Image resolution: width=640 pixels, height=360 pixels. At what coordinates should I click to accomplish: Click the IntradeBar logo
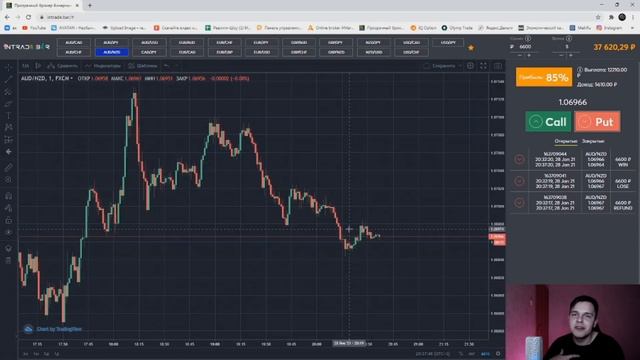pyautogui.click(x=27, y=47)
